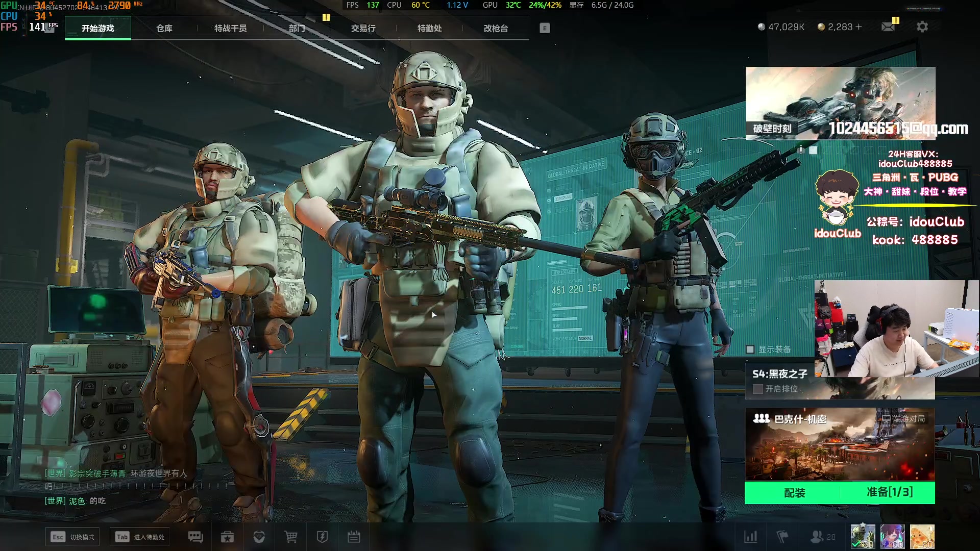Open the flags clan icon
This screenshot has width=980, height=551.
coord(782,537)
